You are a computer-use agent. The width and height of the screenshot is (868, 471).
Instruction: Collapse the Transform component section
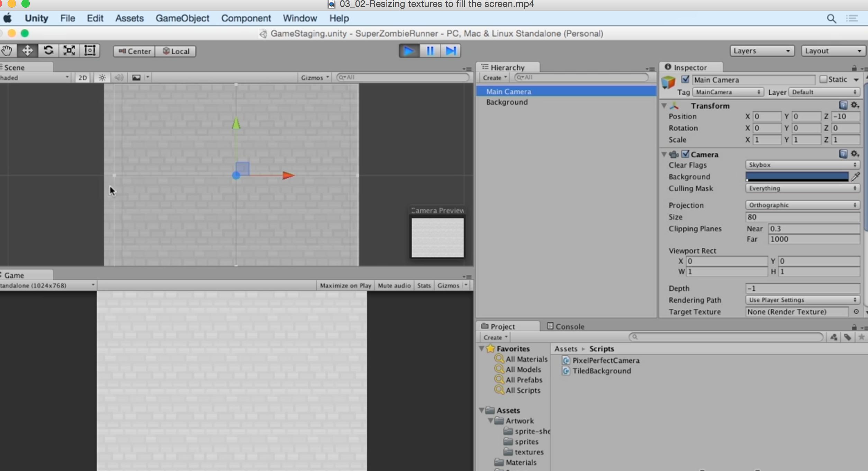664,106
